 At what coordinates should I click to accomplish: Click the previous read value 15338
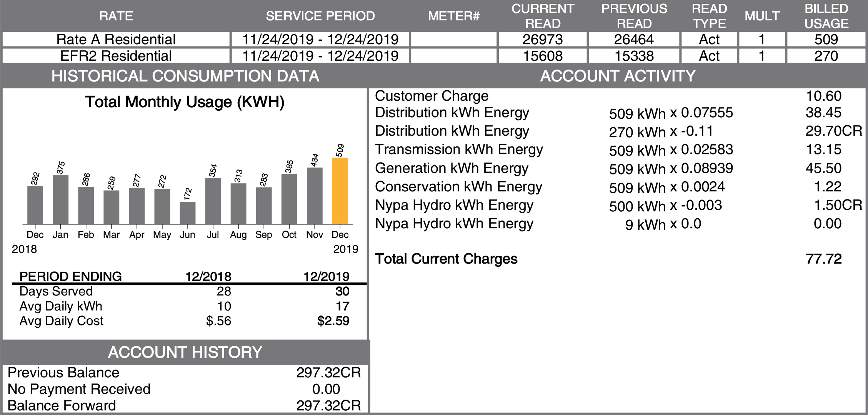point(634,56)
